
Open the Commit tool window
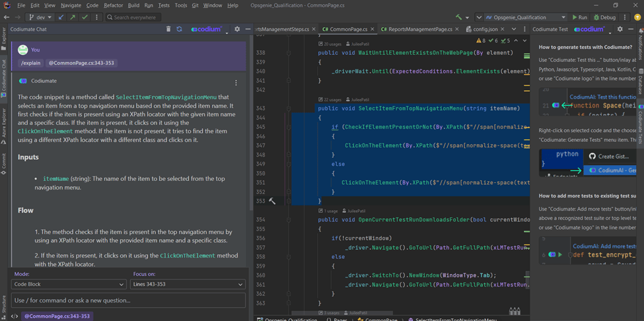coord(4,164)
